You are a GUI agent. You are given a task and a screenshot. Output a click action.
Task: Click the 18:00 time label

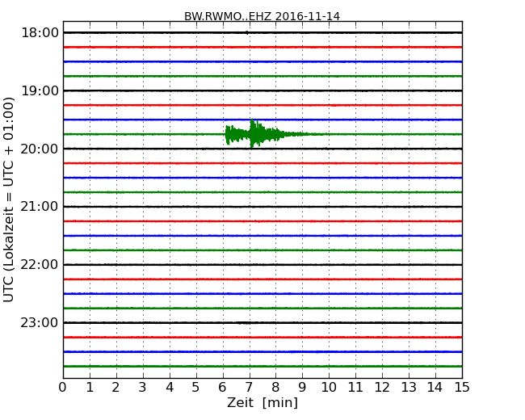point(40,33)
